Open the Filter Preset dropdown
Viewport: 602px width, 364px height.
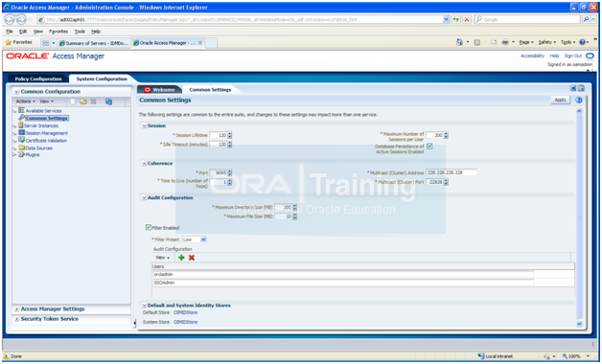click(x=203, y=239)
